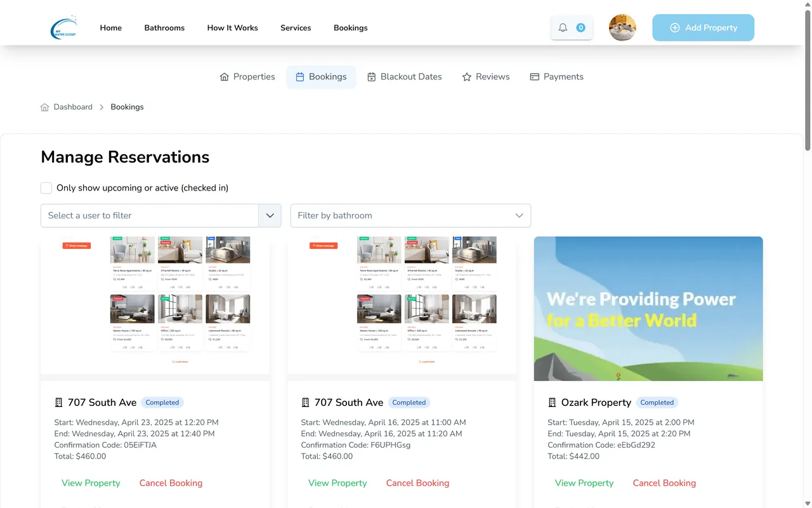Click the dashboard home breadcrumb icon
Image resolution: width=812 pixels, height=508 pixels.
click(44, 107)
